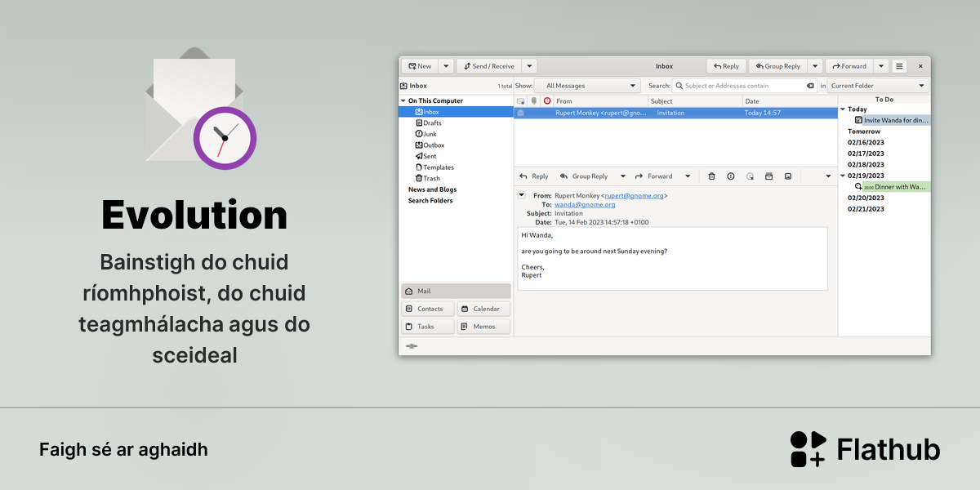The height and width of the screenshot is (490, 980).
Task: Click the Reply arrow in preview toolbar
Action: pos(534,176)
